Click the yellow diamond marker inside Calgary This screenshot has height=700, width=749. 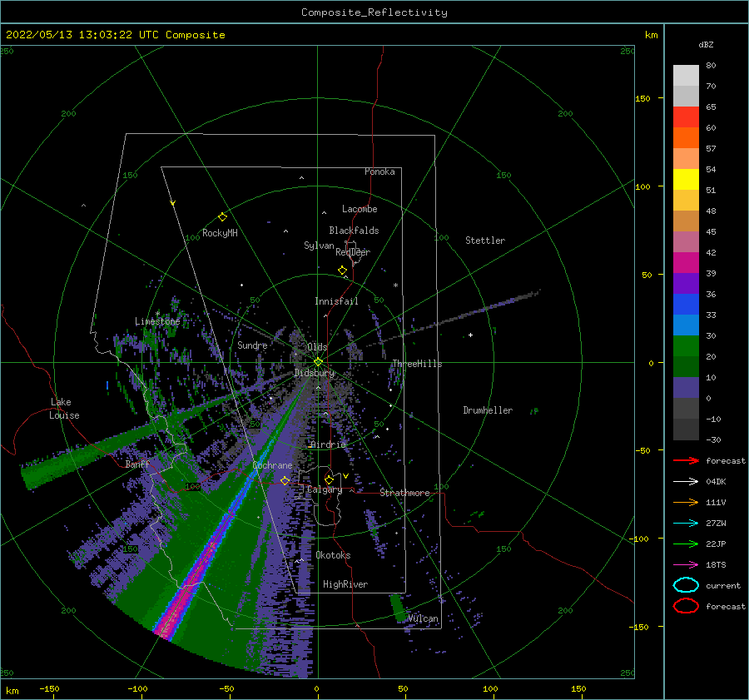click(329, 479)
